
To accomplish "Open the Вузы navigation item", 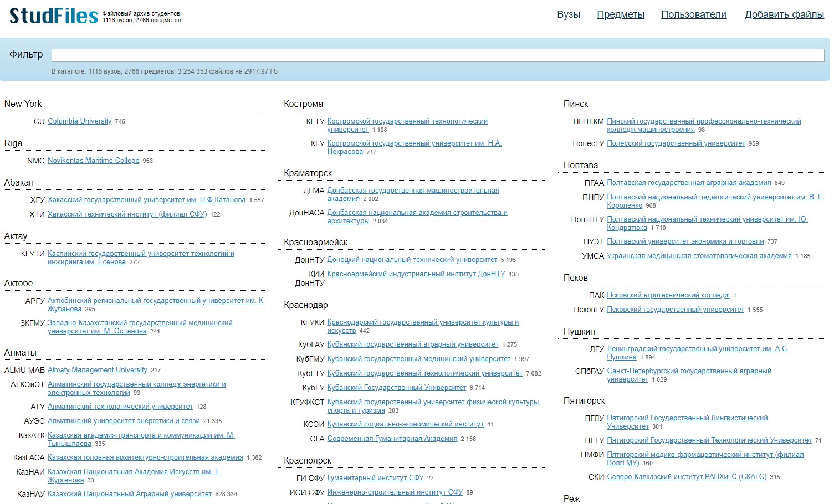I will pyautogui.click(x=569, y=14).
